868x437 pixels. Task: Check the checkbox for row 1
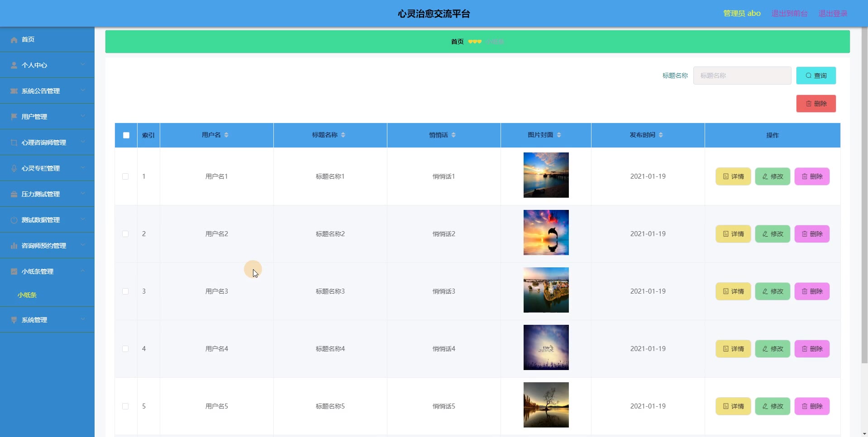click(125, 176)
